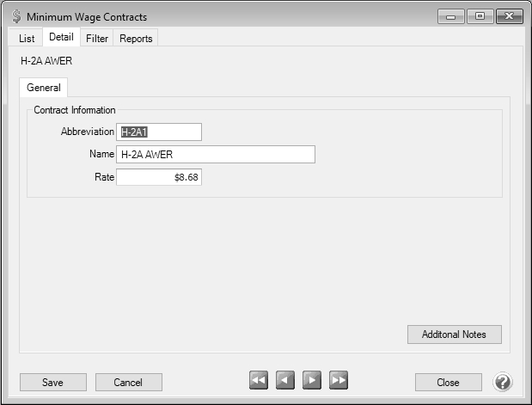
Task: Select the Detail tab
Action: coord(61,38)
